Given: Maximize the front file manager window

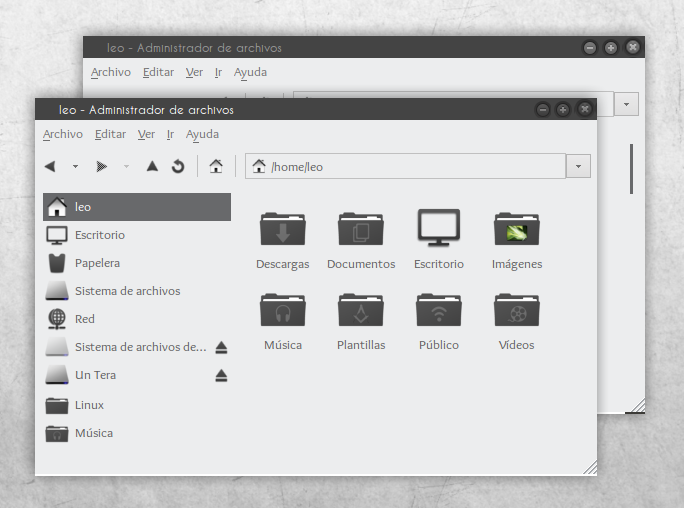Looking at the screenshot, I should [x=563, y=109].
